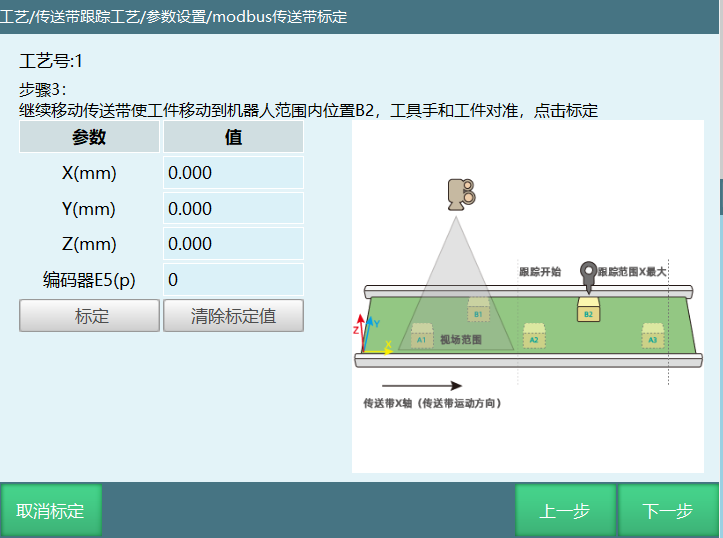Go back with 上一步 button
Image resolution: width=723 pixels, height=538 pixels.
(565, 511)
